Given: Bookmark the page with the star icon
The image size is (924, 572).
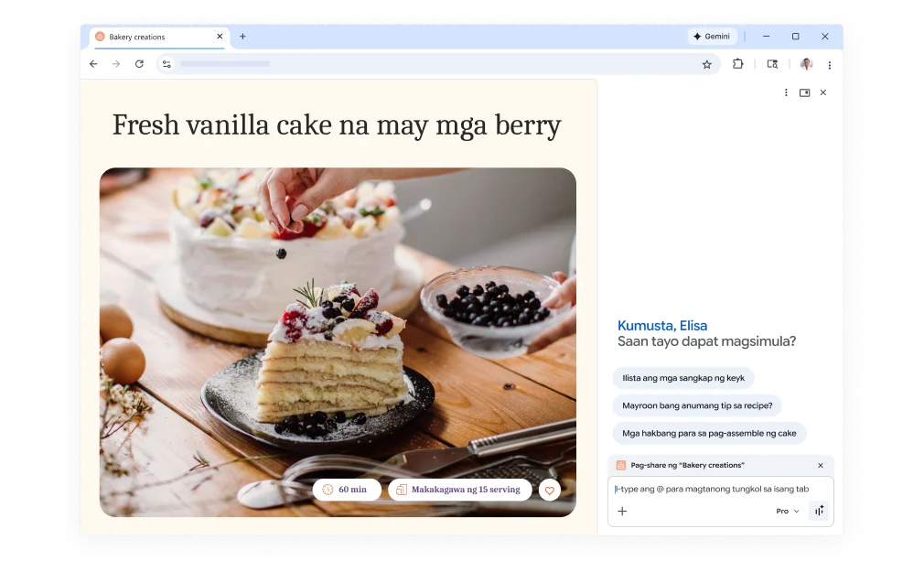Looking at the screenshot, I should tap(705, 64).
